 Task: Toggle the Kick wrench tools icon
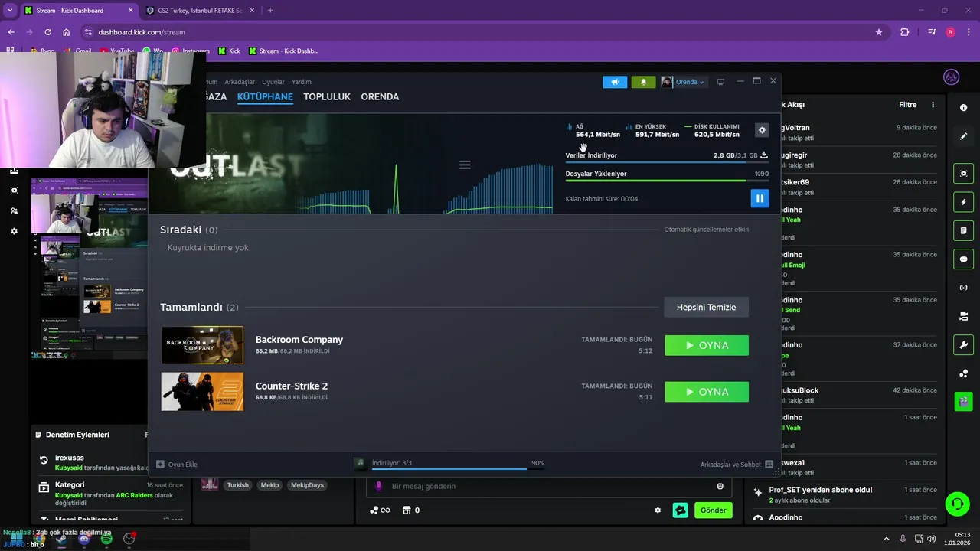point(963,344)
